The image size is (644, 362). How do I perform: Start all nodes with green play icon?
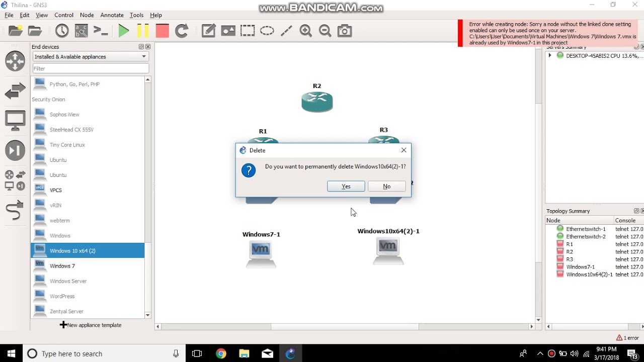[124, 31]
